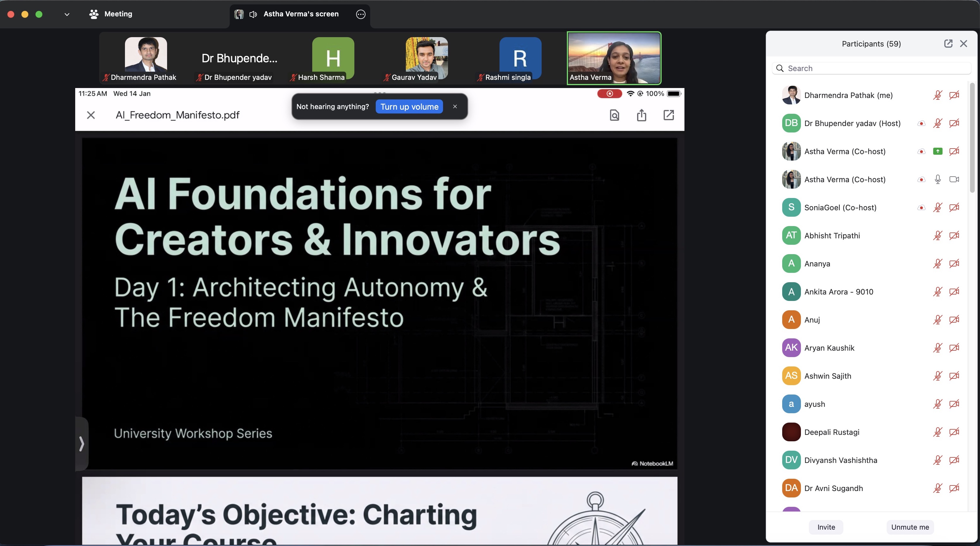
Task: Toggle the unmuted microphone for Astha Verma
Action: (x=937, y=180)
